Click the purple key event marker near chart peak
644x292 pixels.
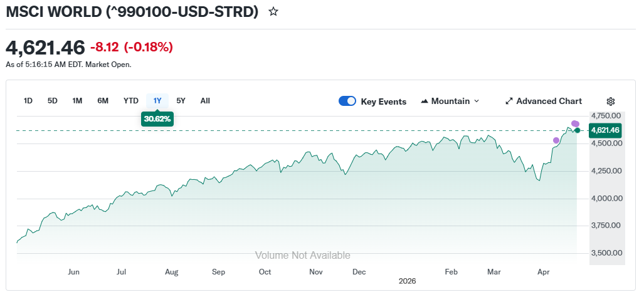[x=575, y=123]
